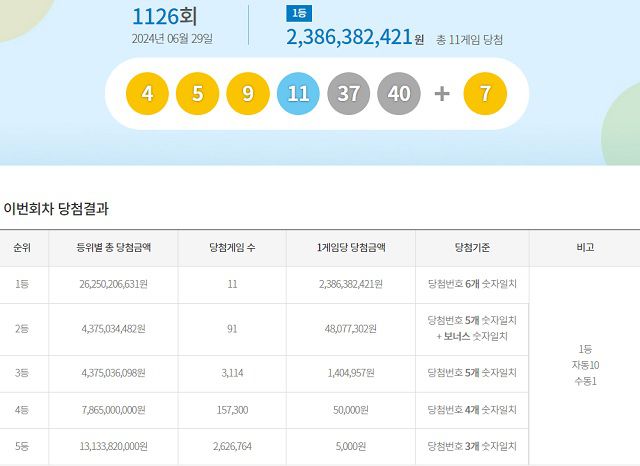
Task: Click the 2등 rank cell in the table
Action: pos(22,329)
